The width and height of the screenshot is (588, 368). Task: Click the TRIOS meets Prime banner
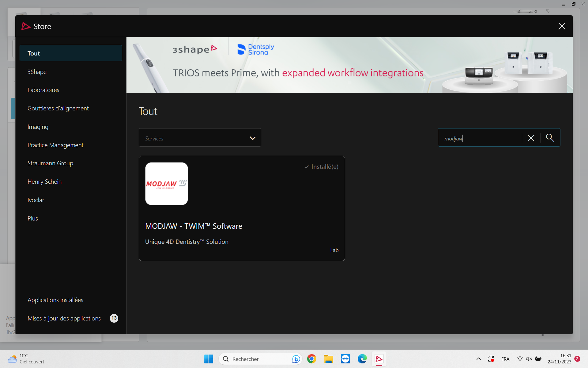click(349, 65)
